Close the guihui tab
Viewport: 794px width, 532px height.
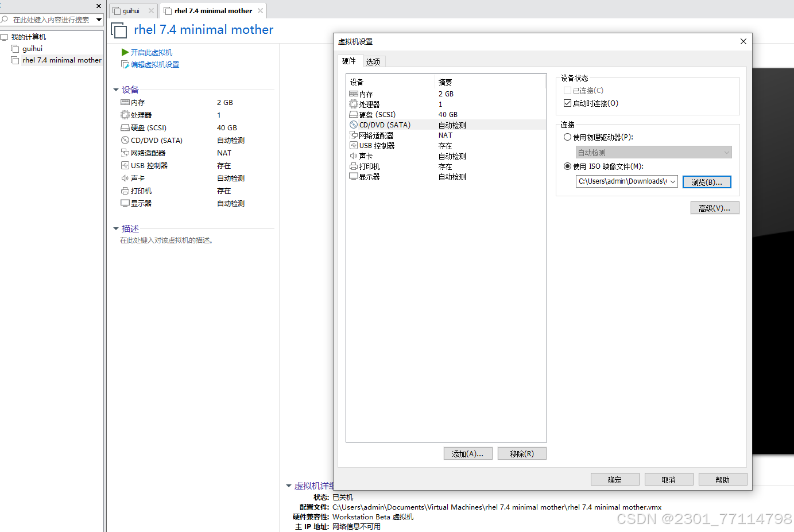(151, 11)
